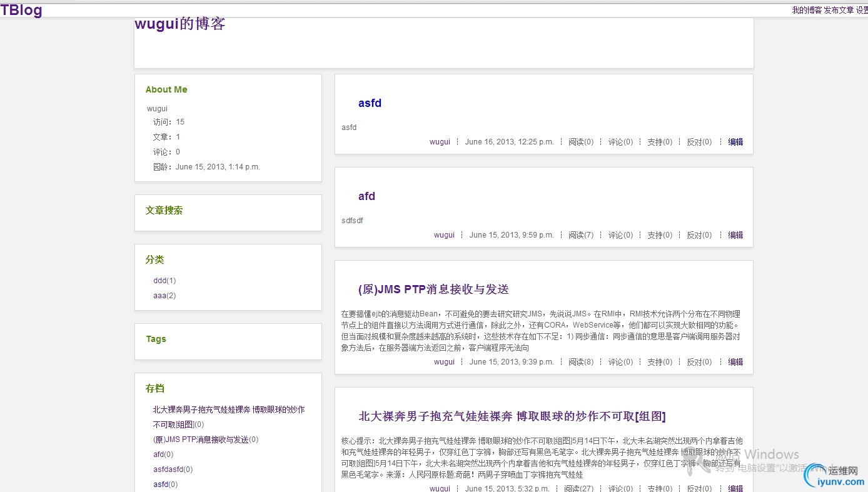This screenshot has height=492, width=868.
Task: Click the date June 15, 2013, 9:39 p.m.
Action: pyautogui.click(x=512, y=362)
